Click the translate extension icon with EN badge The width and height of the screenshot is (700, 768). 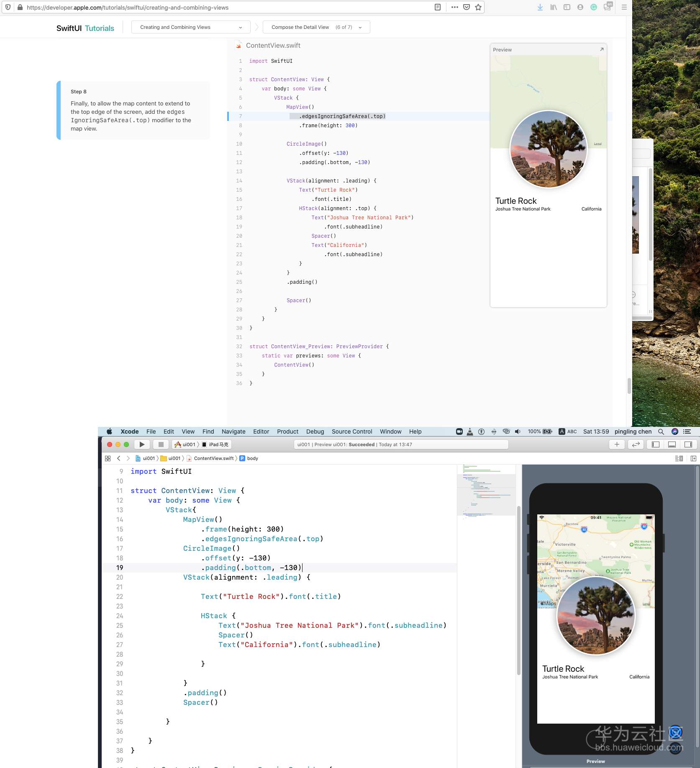[608, 6]
